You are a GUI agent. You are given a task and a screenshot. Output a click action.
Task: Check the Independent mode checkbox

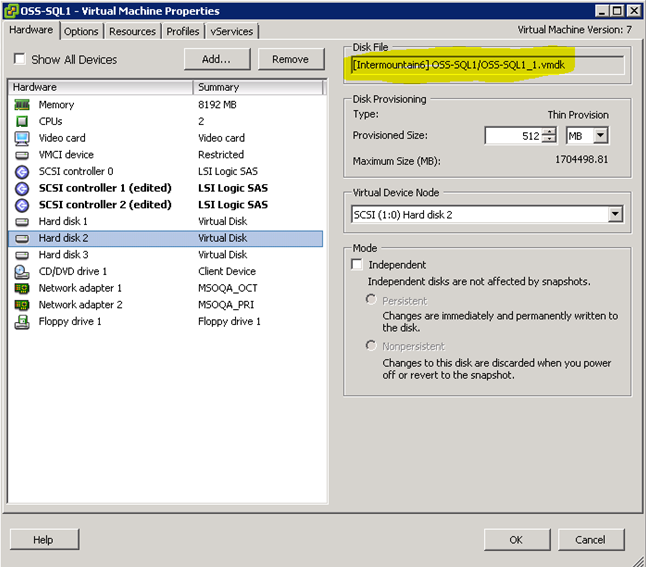coord(358,265)
